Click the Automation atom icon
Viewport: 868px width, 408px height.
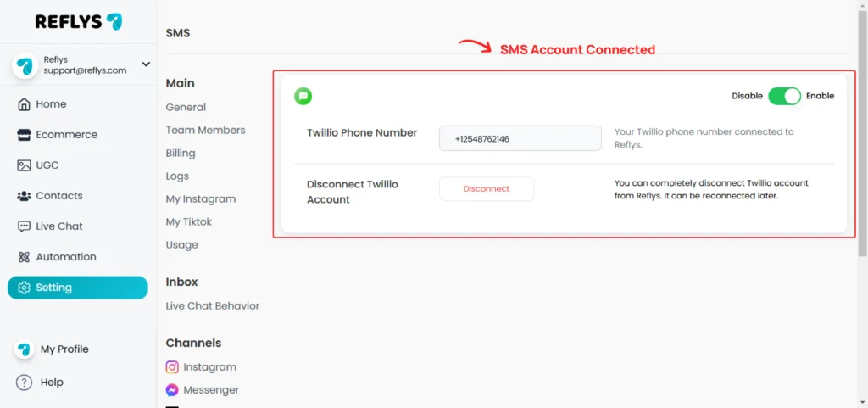tap(24, 257)
